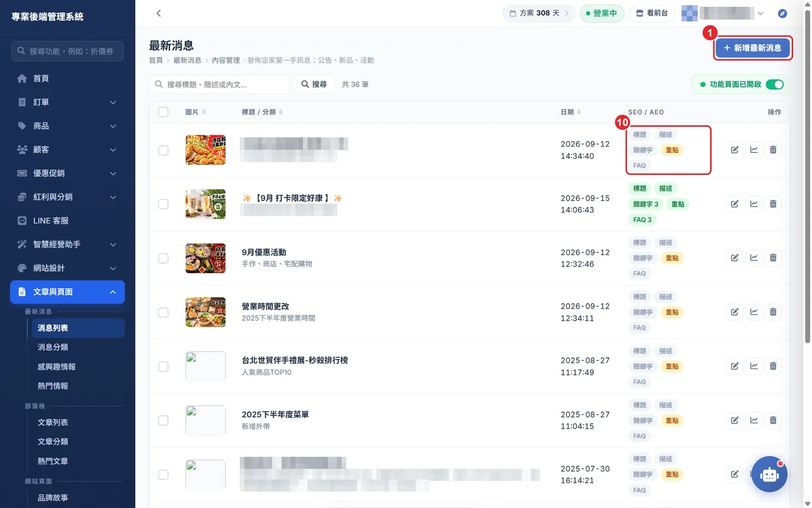Open the user account dropdown
812x508 pixels.
(x=723, y=13)
